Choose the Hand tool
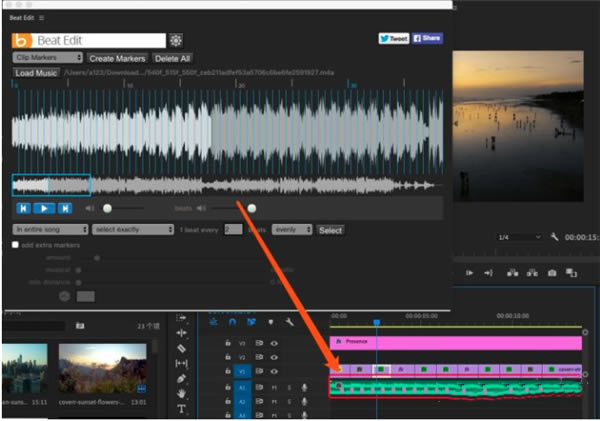Viewport: 600px width, 421px height. click(x=182, y=394)
